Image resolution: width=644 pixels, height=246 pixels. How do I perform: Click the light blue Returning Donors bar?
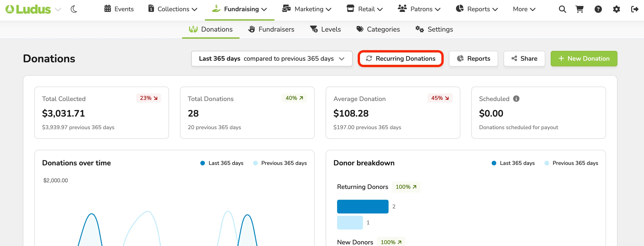[350, 222]
